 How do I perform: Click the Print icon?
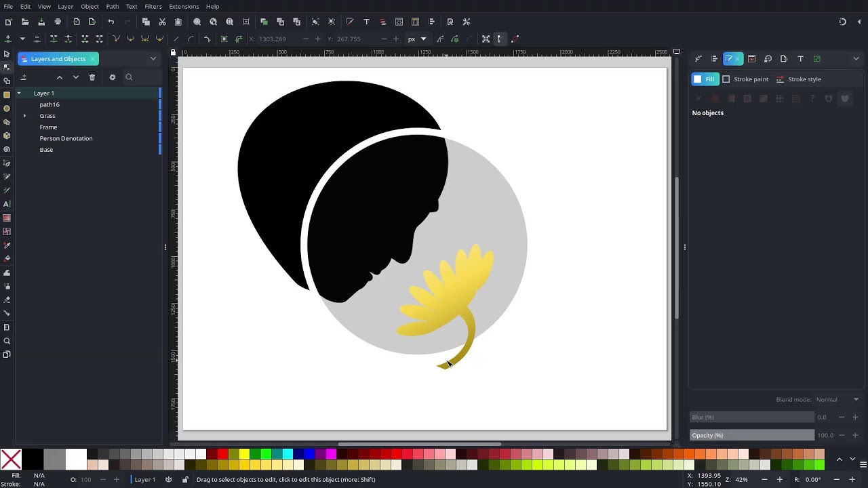pyautogui.click(x=58, y=22)
